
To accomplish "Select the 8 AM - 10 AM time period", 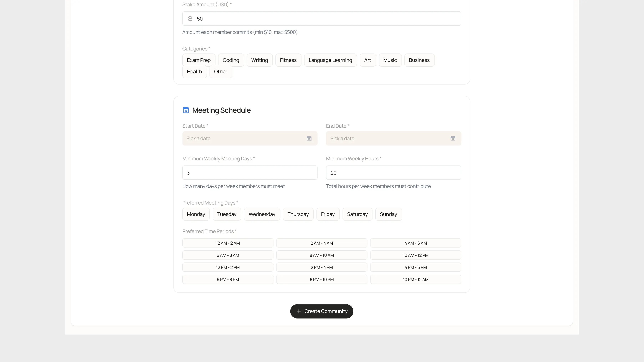I will point(321,255).
